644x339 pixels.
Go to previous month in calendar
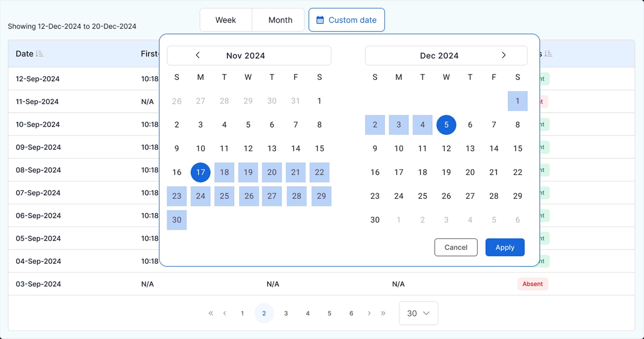click(198, 55)
